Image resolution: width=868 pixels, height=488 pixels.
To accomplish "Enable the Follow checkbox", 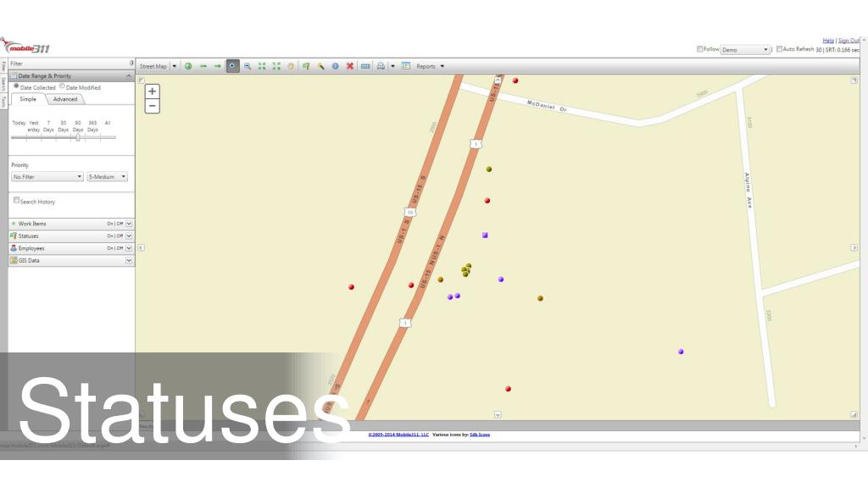I will coord(699,49).
